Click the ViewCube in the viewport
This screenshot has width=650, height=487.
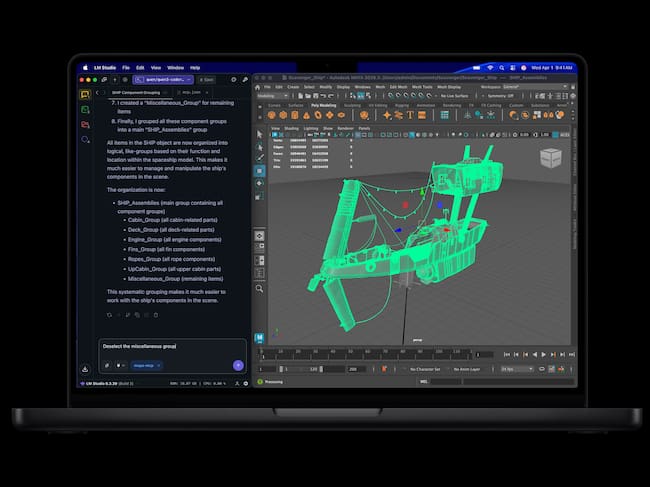[x=551, y=157]
